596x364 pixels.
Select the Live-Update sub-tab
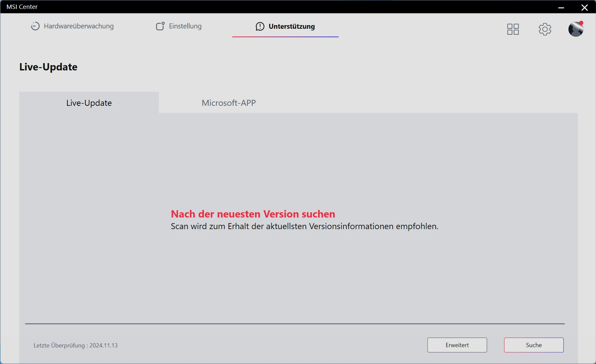pyautogui.click(x=89, y=103)
